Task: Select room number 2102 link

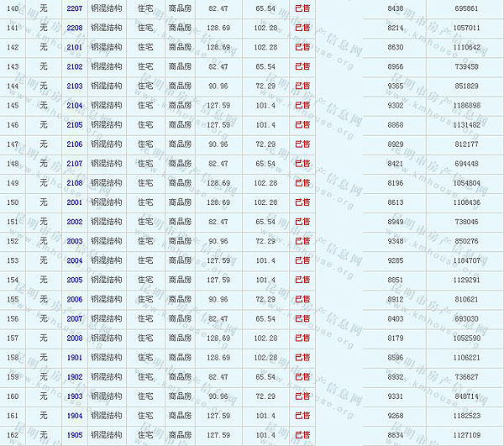Action: (x=75, y=66)
